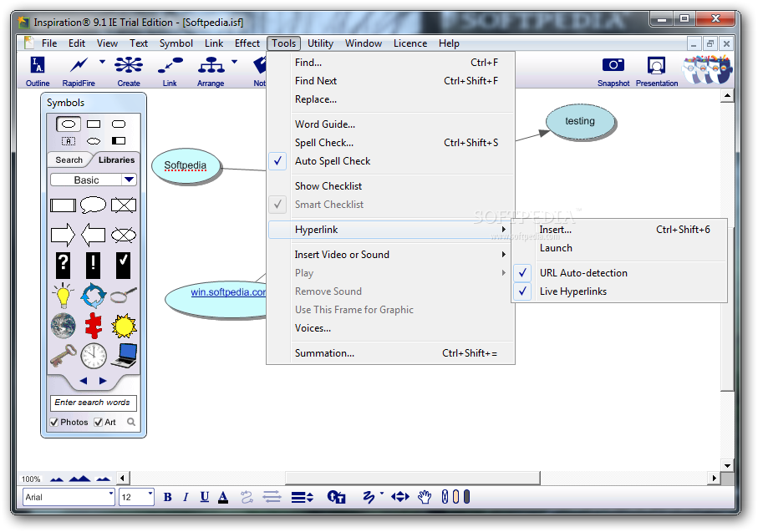758x532 pixels.
Task: Select the Softpedia bubble symbol
Action: (x=186, y=165)
